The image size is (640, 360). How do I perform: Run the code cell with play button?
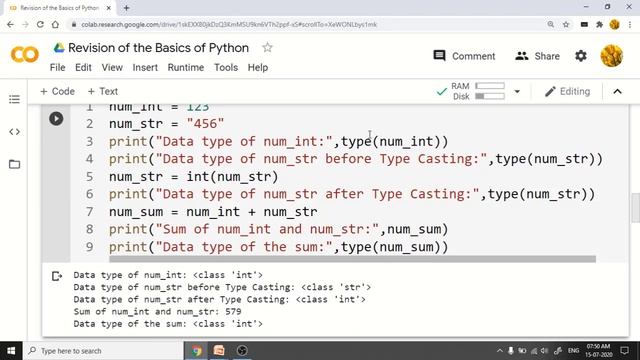[x=56, y=119]
